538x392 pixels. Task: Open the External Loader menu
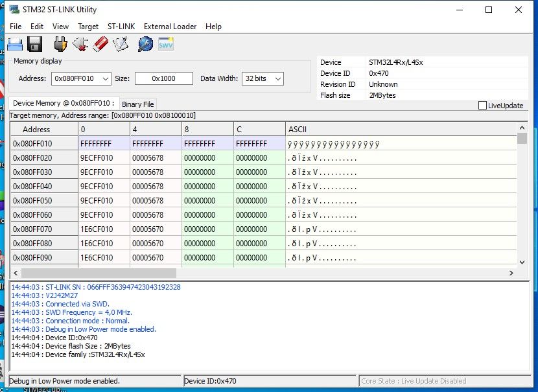coord(170,27)
